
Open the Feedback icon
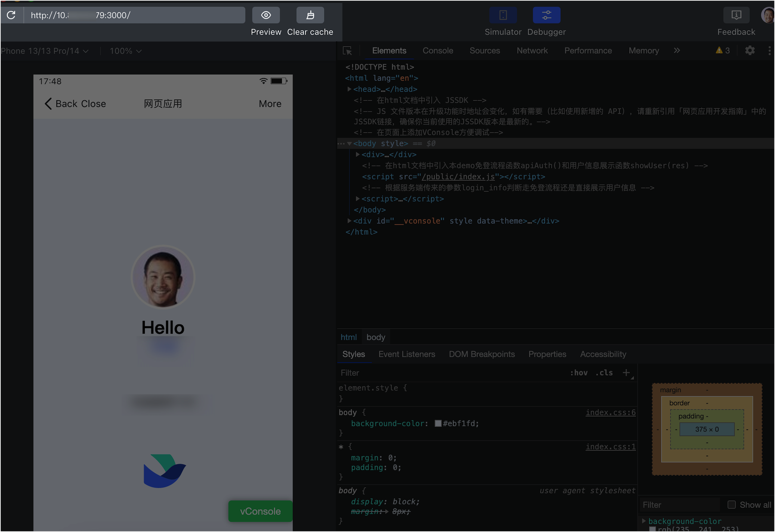coord(736,15)
